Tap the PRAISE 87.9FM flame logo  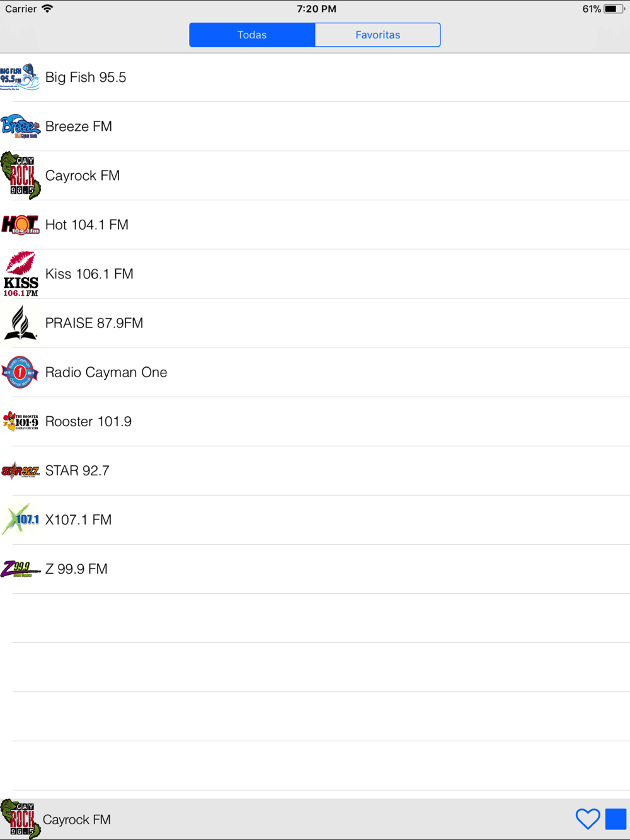tap(20, 323)
